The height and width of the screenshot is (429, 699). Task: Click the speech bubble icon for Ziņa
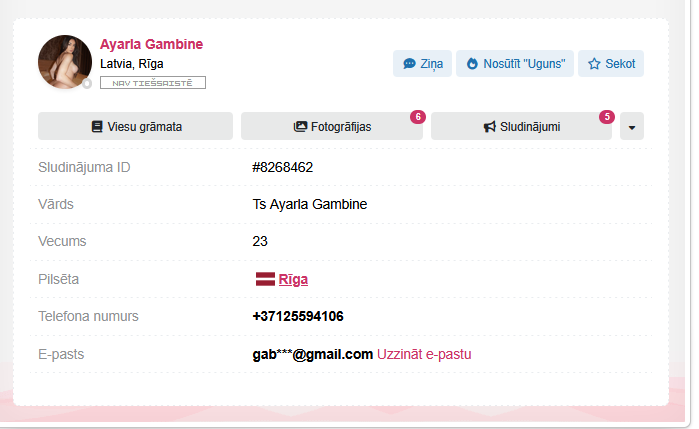pos(409,64)
